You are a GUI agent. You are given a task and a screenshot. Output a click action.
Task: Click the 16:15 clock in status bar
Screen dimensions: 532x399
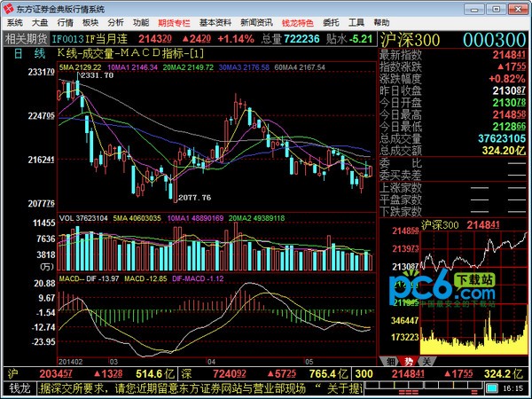click(x=512, y=388)
